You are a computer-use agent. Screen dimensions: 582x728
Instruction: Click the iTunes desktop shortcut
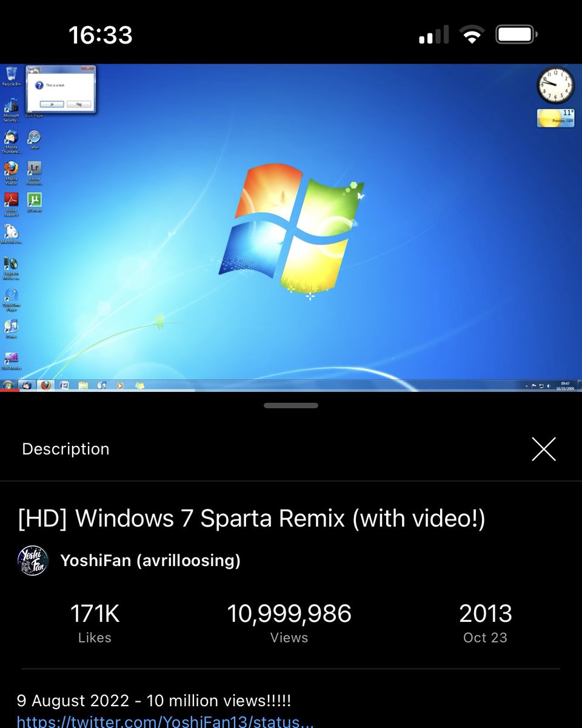click(11, 329)
